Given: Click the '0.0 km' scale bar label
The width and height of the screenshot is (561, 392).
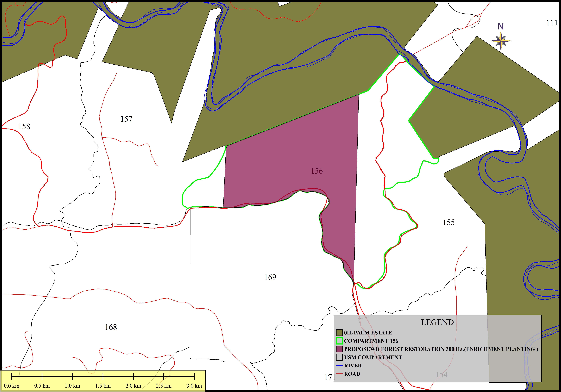Looking at the screenshot, I should coord(12,386).
